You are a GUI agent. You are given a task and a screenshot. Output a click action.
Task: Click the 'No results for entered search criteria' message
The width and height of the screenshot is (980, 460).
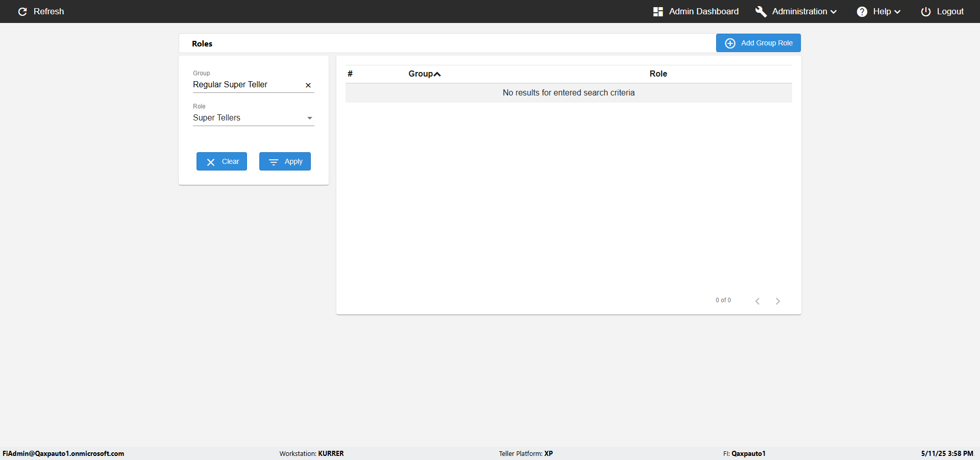(x=569, y=92)
